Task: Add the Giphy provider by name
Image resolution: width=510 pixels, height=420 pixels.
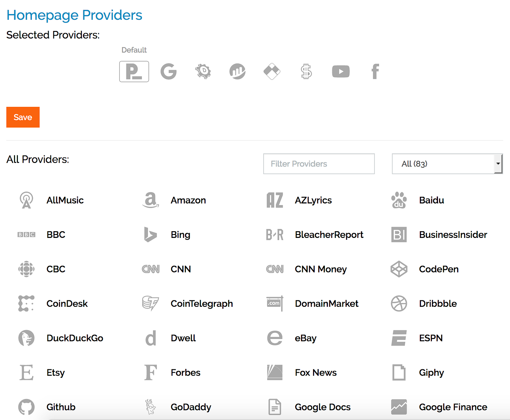Action: tap(432, 372)
